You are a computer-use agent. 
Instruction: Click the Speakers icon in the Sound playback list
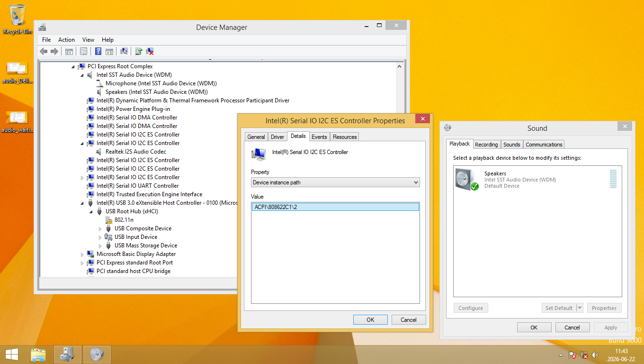coord(467,180)
